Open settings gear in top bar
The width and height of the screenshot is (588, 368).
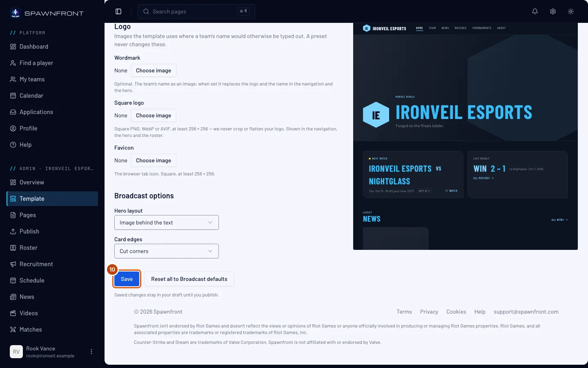553,11
